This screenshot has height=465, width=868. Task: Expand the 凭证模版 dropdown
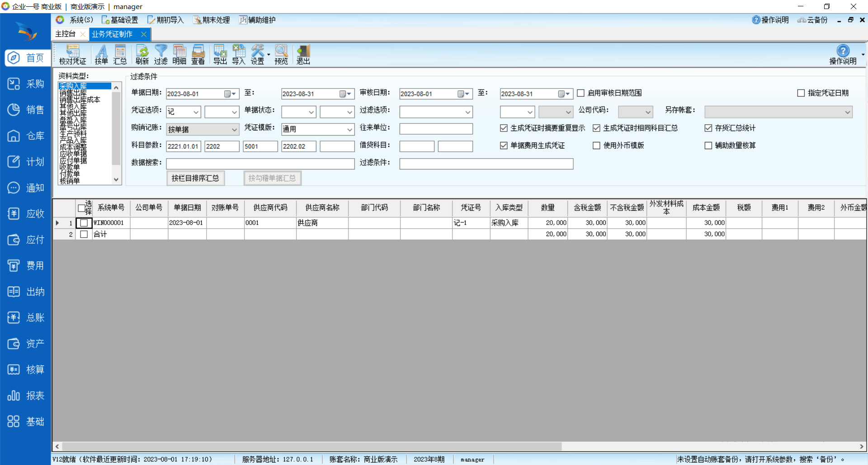pyautogui.click(x=349, y=130)
